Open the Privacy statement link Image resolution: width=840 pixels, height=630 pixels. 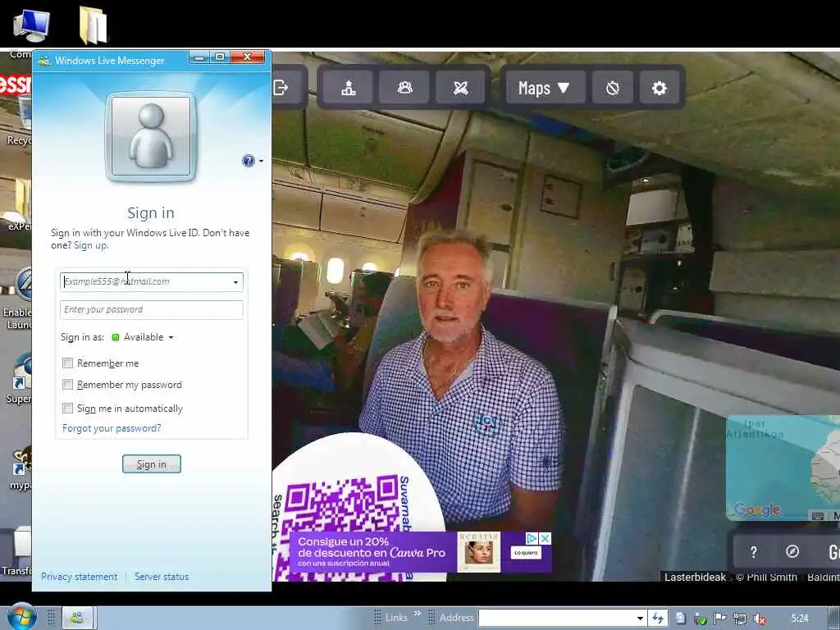80,577
